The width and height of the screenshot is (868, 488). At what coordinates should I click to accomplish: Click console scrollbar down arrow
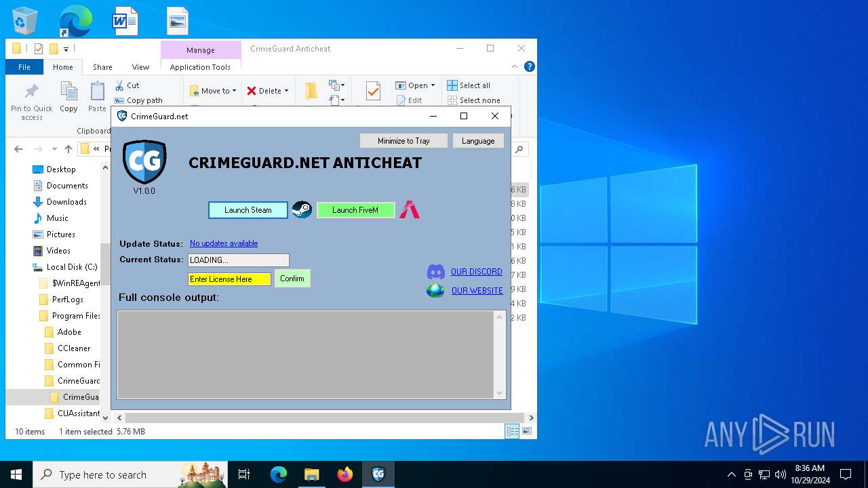[x=500, y=393]
